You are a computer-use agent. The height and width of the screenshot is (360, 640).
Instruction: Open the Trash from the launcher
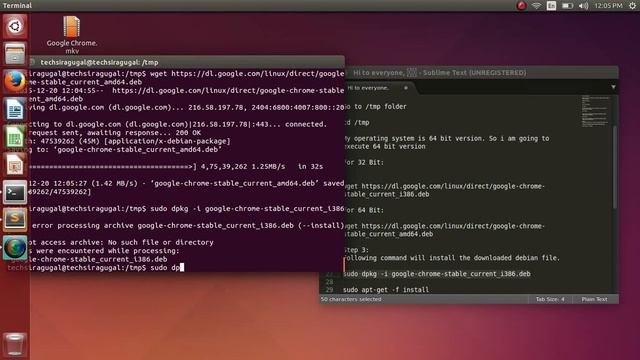tap(15, 344)
